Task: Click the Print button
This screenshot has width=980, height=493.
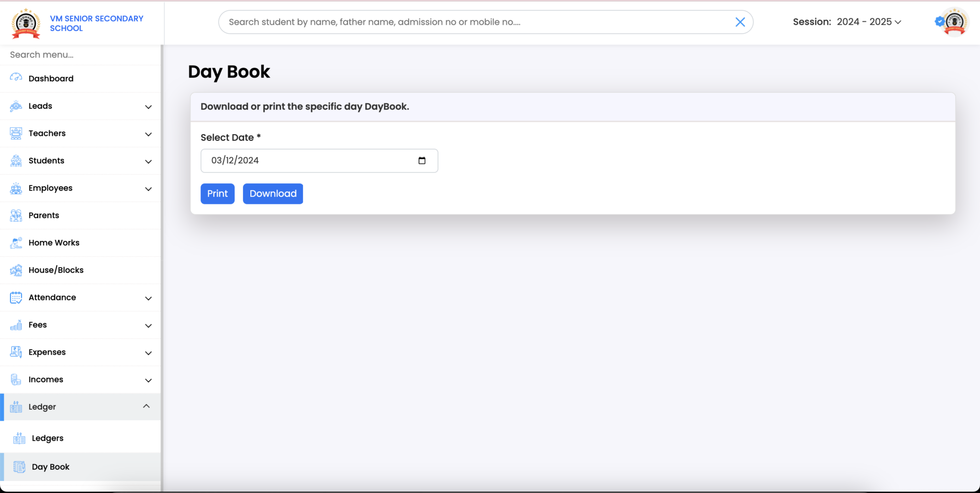Action: click(x=217, y=193)
